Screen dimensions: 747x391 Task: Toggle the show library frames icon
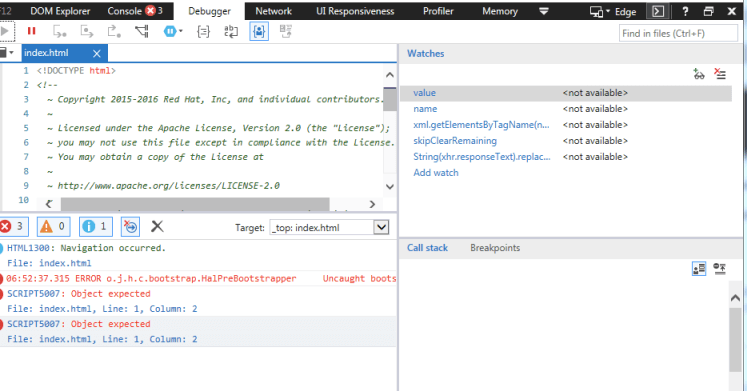[x=699, y=269]
